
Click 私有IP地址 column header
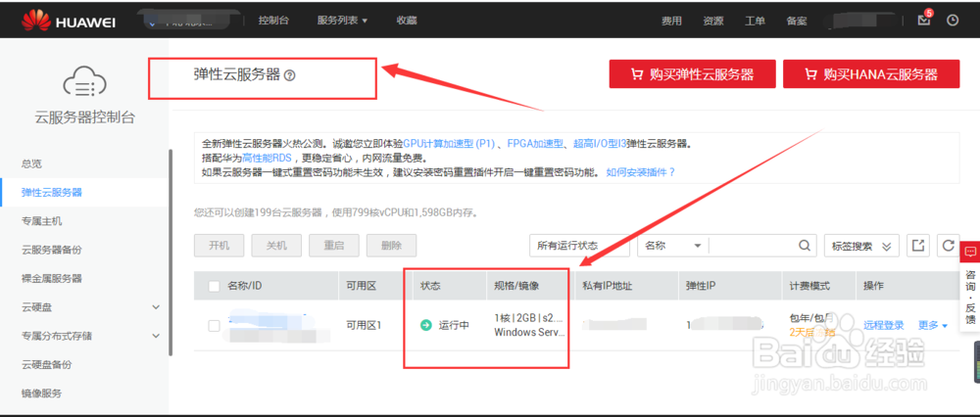point(607,286)
